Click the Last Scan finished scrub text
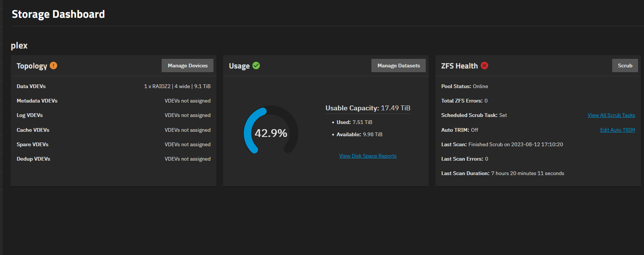Viewport: 644px width, 255px height. coord(515,144)
